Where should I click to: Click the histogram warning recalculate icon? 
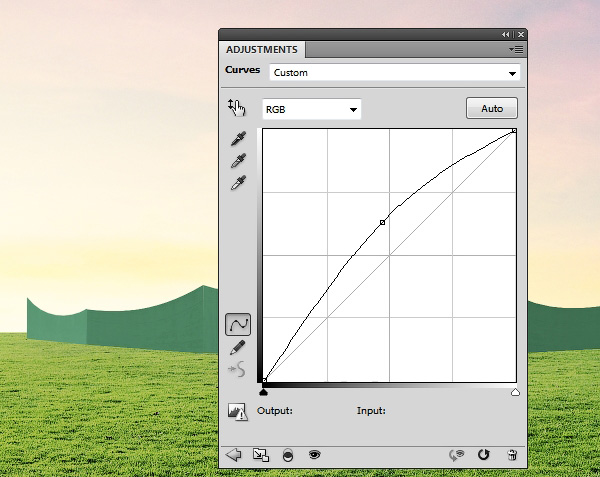tap(238, 412)
